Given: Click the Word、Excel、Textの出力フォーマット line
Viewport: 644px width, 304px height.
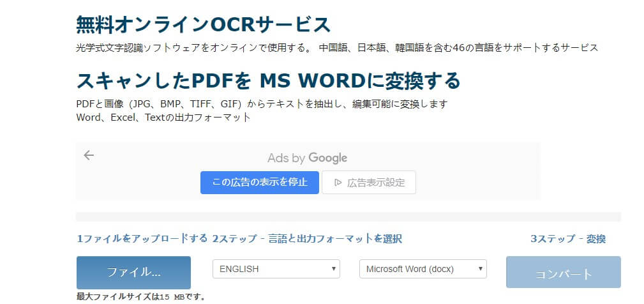Looking at the screenshot, I should pos(163,117).
